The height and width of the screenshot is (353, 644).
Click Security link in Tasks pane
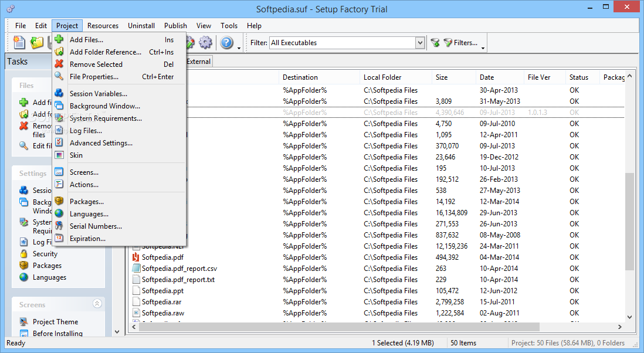[45, 254]
